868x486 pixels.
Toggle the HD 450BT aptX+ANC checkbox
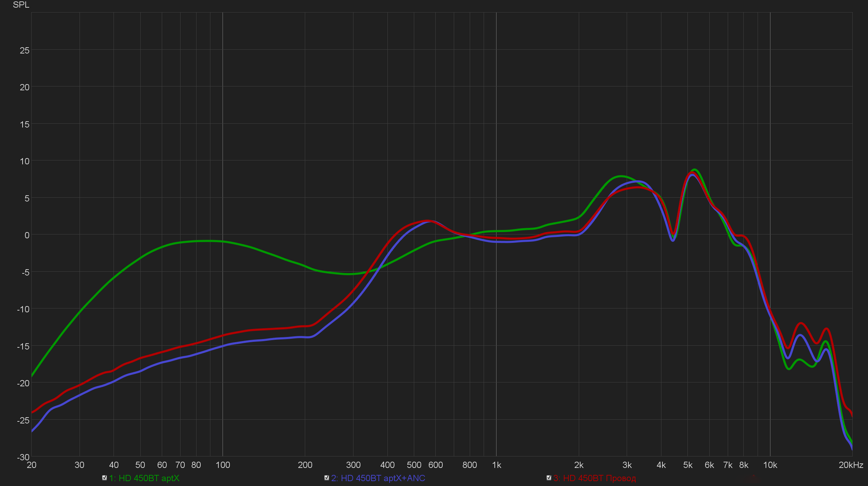click(x=327, y=478)
